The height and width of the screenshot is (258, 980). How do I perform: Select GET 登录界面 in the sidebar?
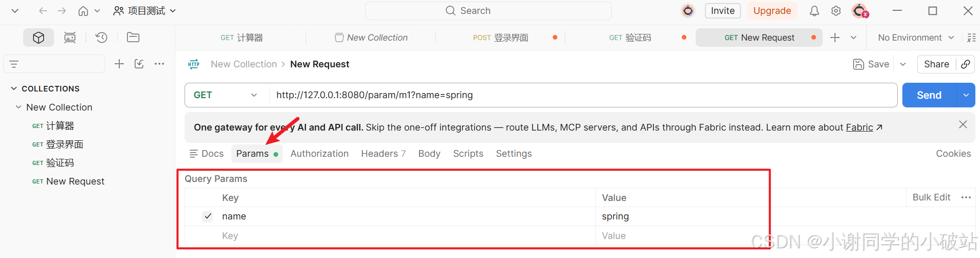click(x=58, y=144)
